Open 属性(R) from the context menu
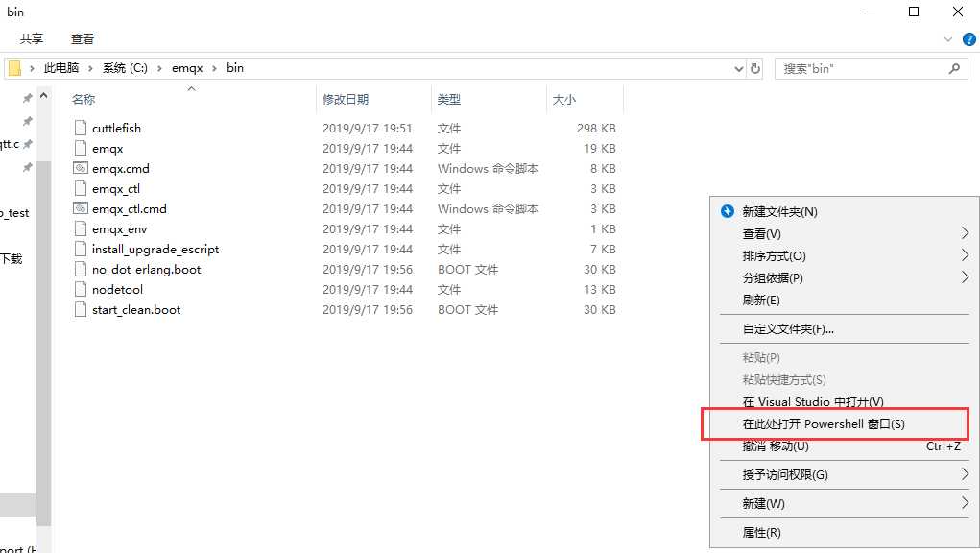980x553 pixels. [x=761, y=533]
